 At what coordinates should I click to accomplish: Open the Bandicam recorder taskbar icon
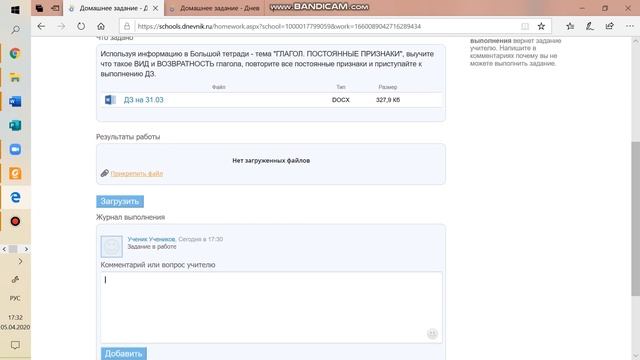tap(15, 221)
